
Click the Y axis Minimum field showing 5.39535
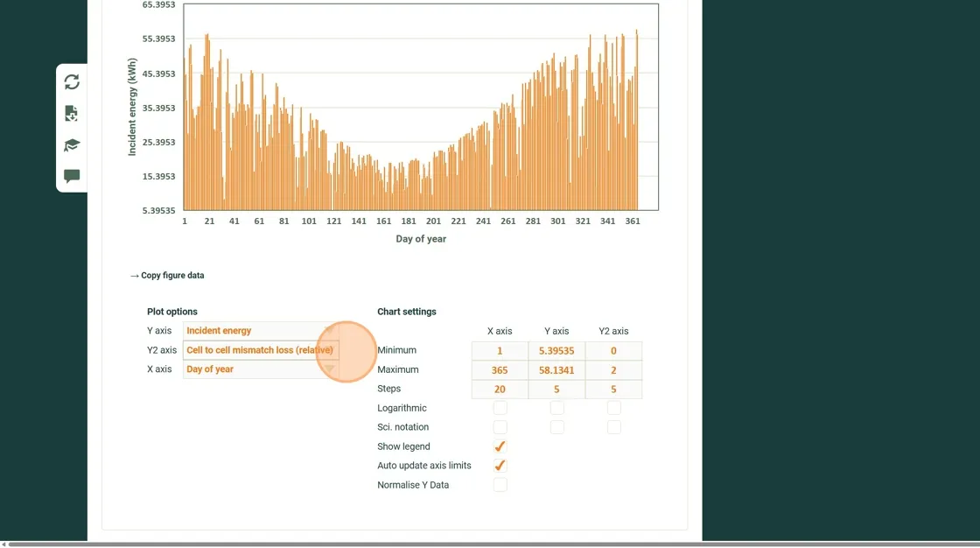point(556,351)
